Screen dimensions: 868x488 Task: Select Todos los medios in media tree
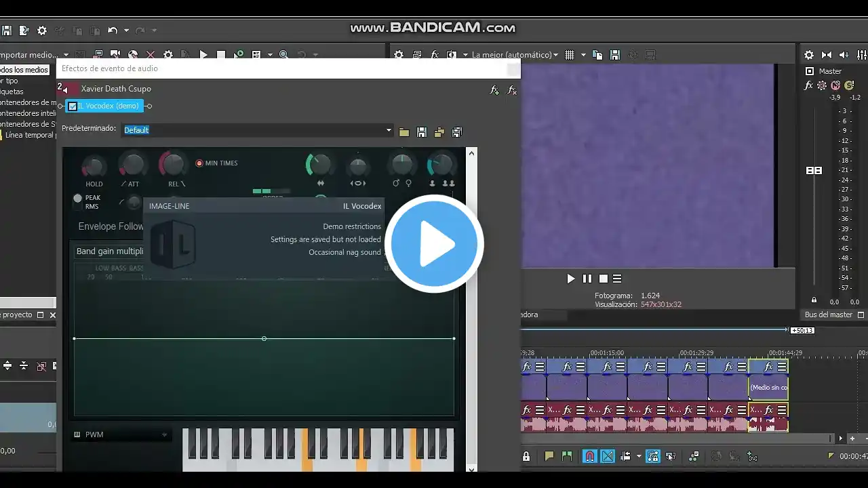24,70
